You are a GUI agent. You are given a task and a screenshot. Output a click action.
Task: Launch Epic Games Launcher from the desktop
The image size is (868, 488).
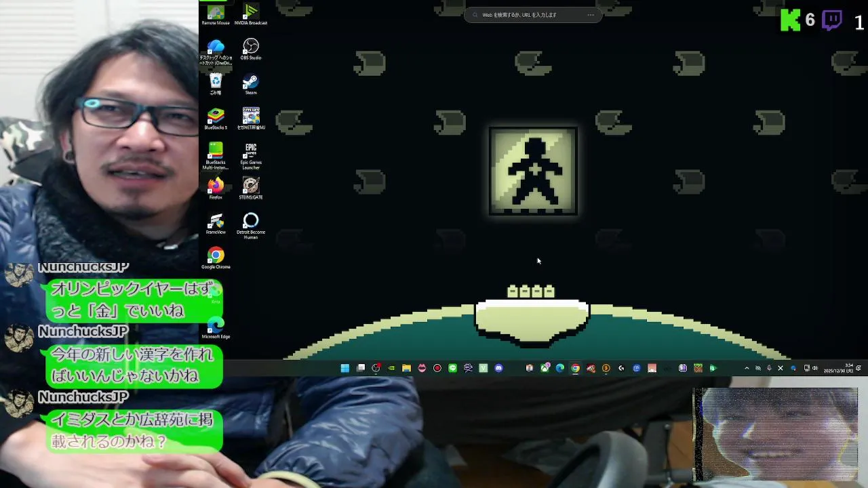pyautogui.click(x=251, y=155)
